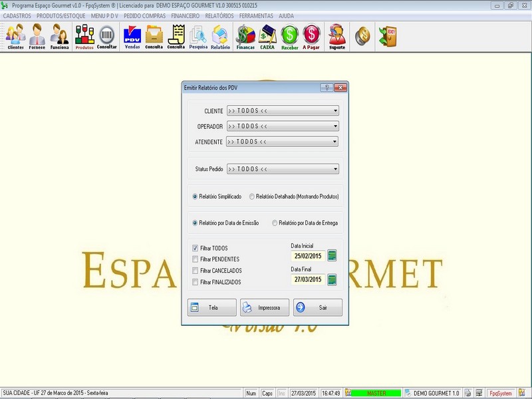Click the dialog help question-mark button
The image size is (532, 399).
(327, 88)
